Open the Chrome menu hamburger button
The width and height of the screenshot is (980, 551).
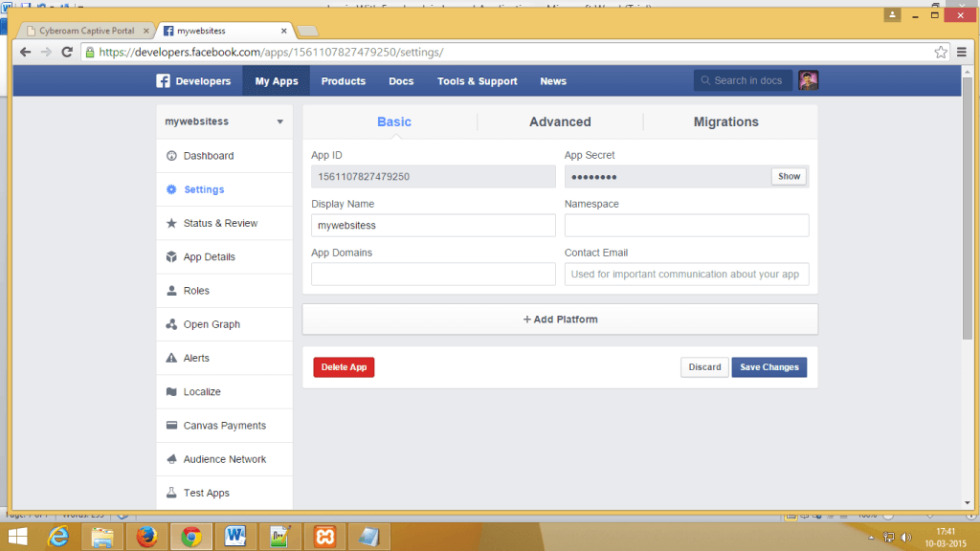coord(961,52)
